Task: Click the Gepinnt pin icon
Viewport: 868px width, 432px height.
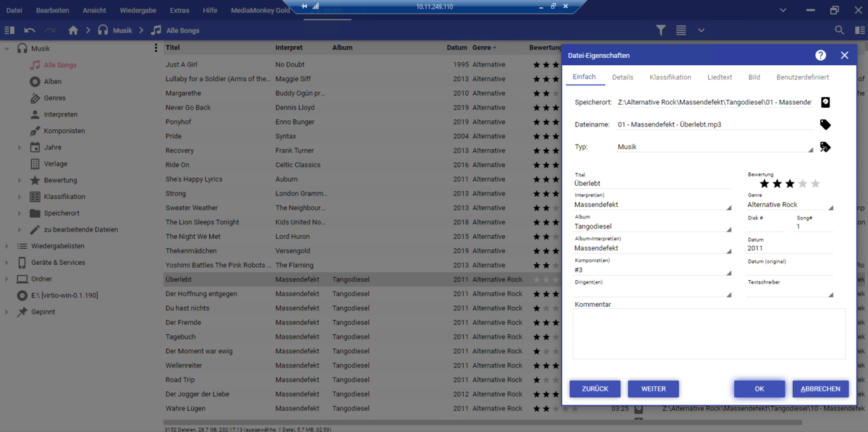Action: [21, 311]
